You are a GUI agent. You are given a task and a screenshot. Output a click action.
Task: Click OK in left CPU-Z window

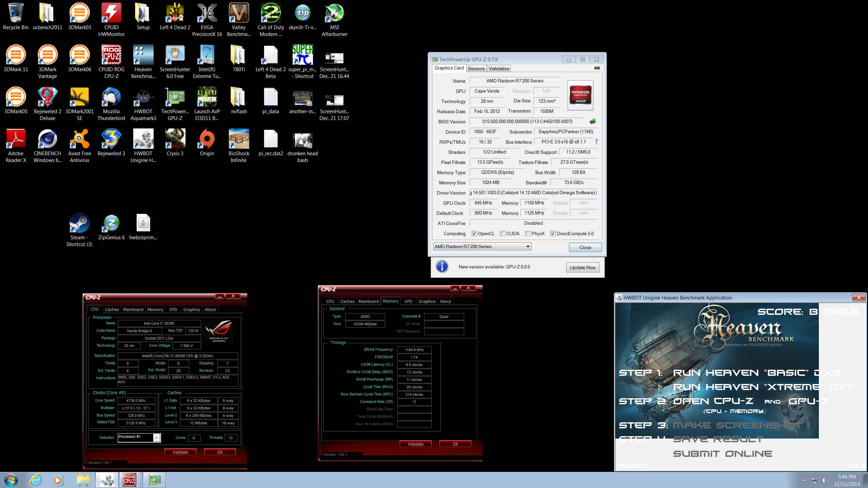coord(220,452)
